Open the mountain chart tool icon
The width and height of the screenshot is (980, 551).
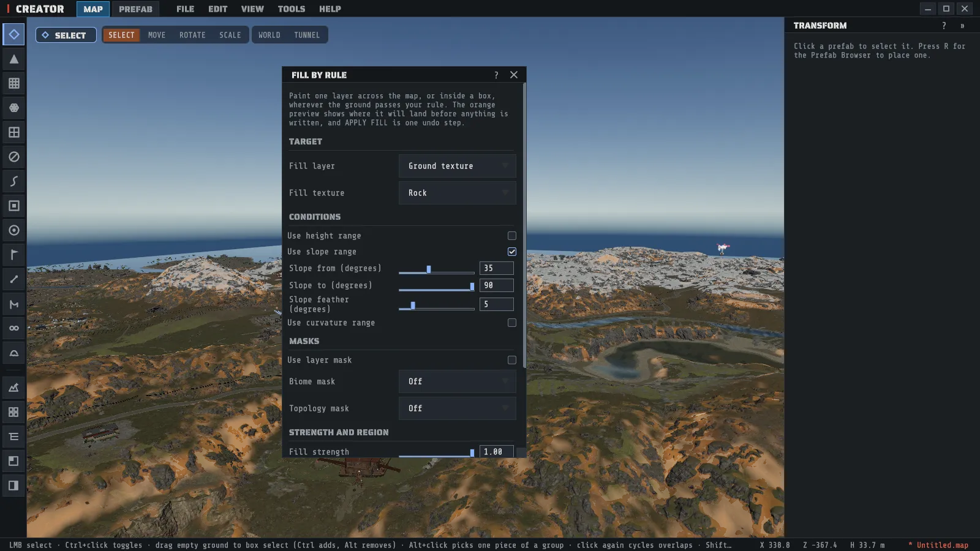(x=13, y=388)
